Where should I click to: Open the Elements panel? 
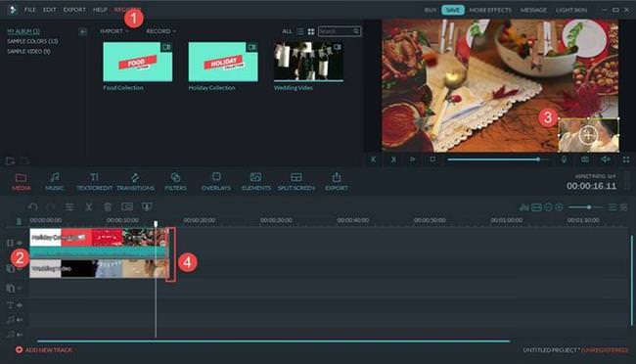click(x=256, y=181)
